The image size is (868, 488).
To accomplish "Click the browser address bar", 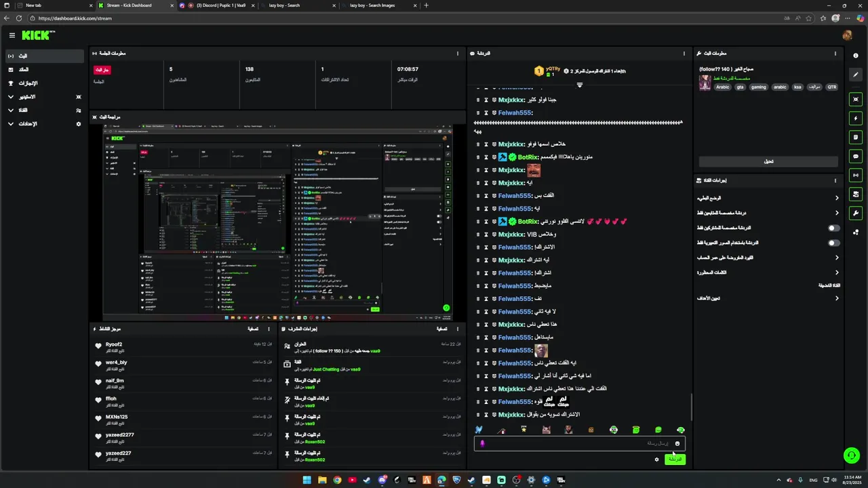I will [x=407, y=18].
